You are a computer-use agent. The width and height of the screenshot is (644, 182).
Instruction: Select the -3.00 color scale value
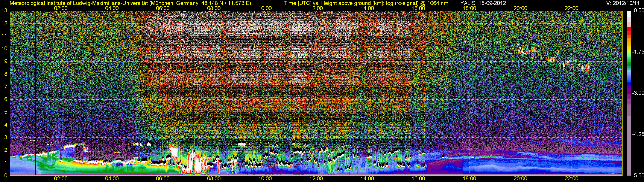638,93
